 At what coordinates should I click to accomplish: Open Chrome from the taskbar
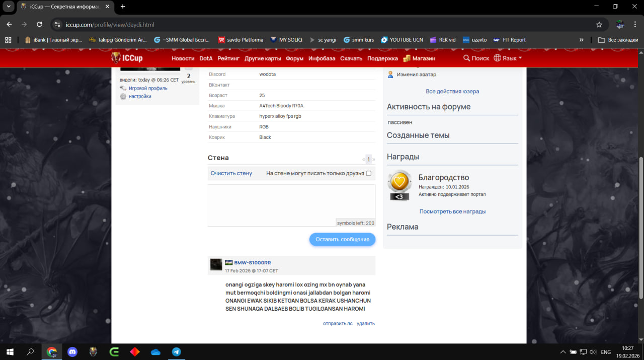(52, 352)
